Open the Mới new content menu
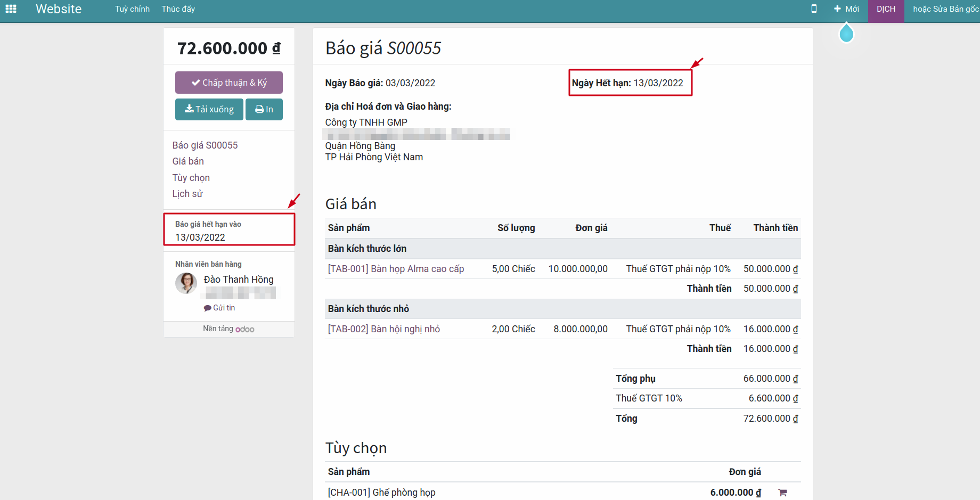 pos(846,9)
